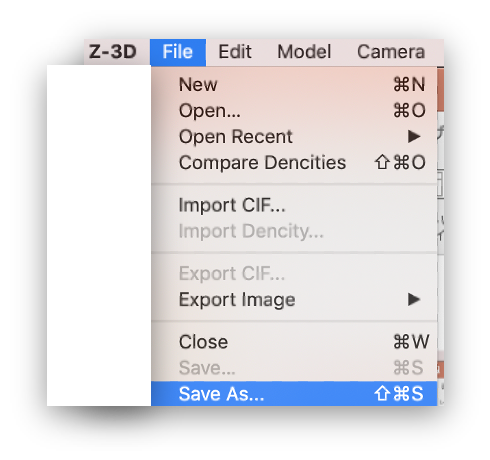Click the greyed-out Import Dencity... item
This screenshot has height=460, width=490.
(294, 231)
